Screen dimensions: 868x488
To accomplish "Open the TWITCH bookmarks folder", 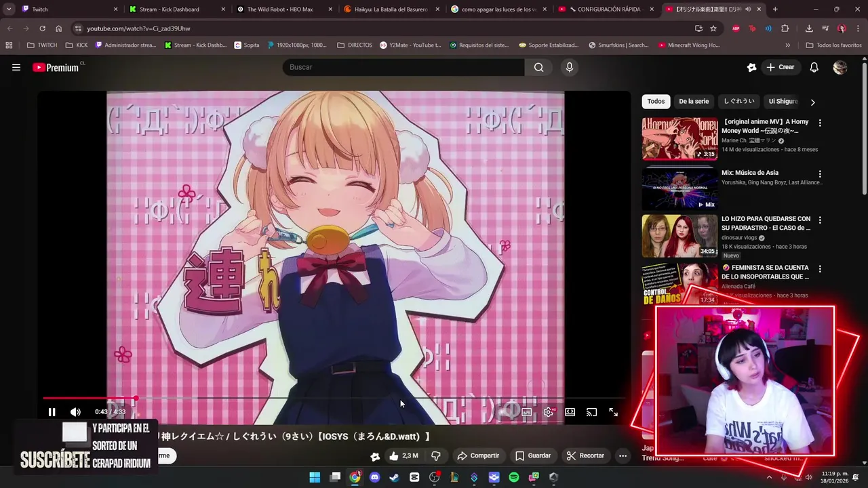I will tap(42, 45).
